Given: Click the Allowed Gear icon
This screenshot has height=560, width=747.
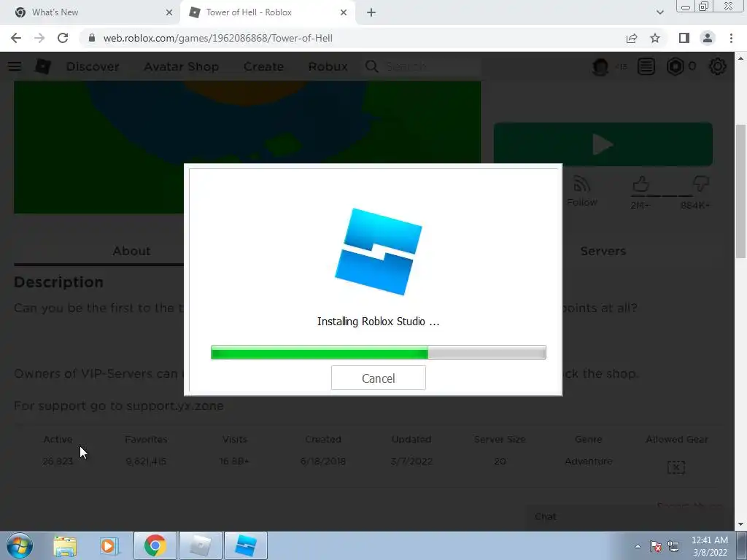Looking at the screenshot, I should tap(676, 467).
